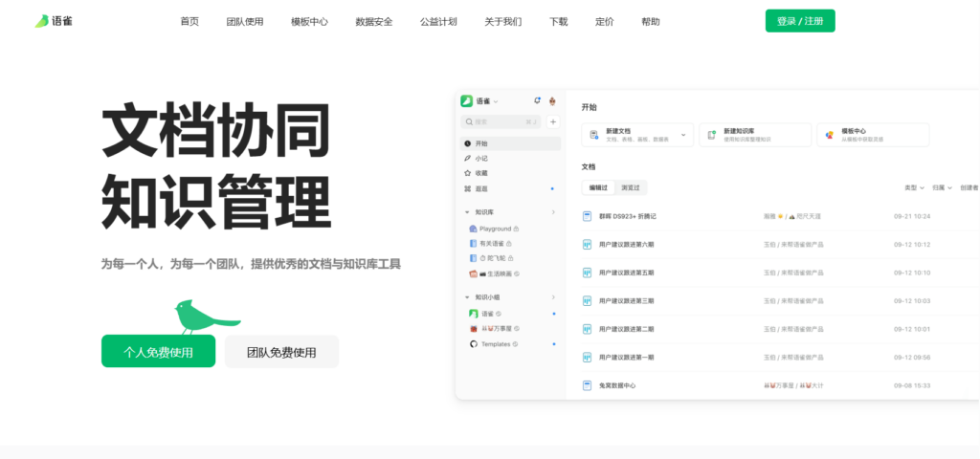
Task: Open the 小记 feather icon in the sidebar
Action: [x=467, y=159]
